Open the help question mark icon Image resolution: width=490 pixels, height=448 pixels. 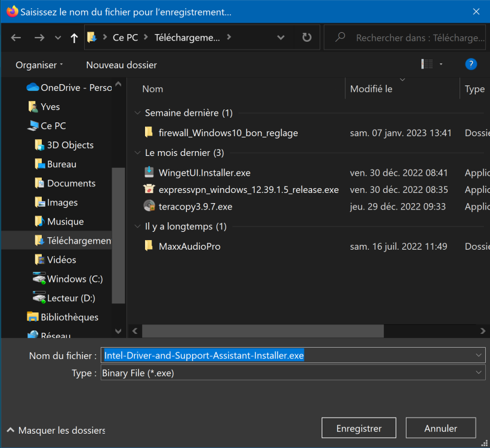pos(470,65)
